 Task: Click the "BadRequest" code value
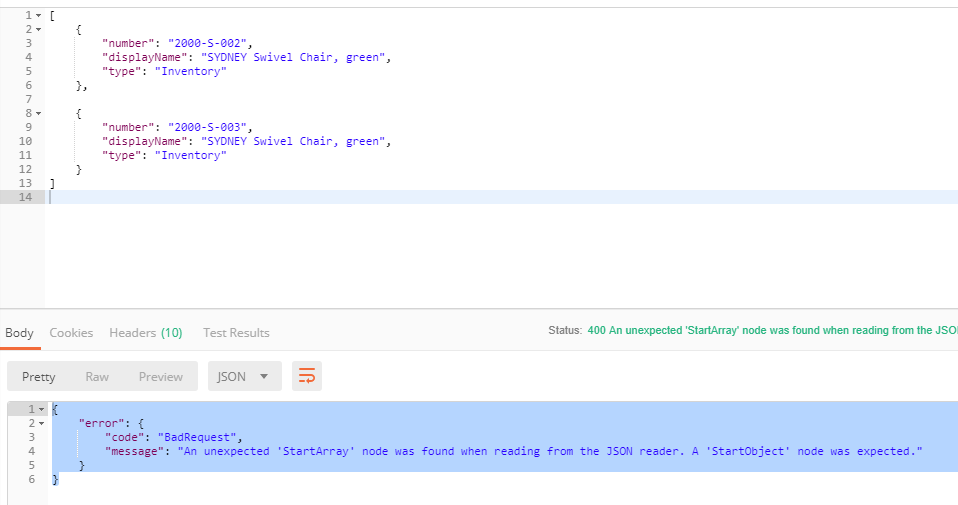197,437
